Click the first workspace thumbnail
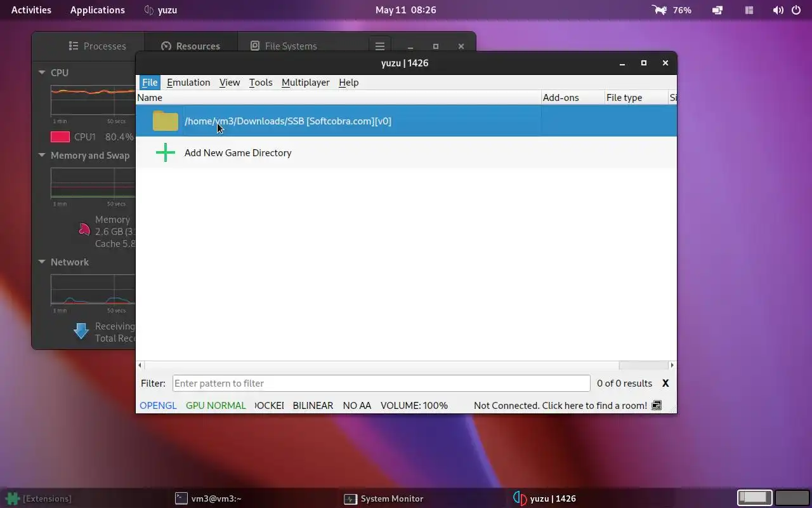Screen dimensions: 812x508 (755, 498)
